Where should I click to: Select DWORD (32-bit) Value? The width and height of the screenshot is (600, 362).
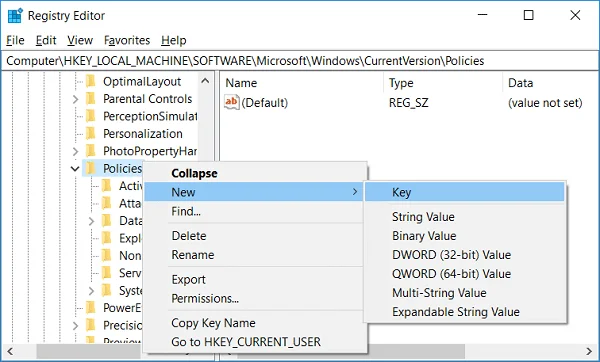point(465,255)
